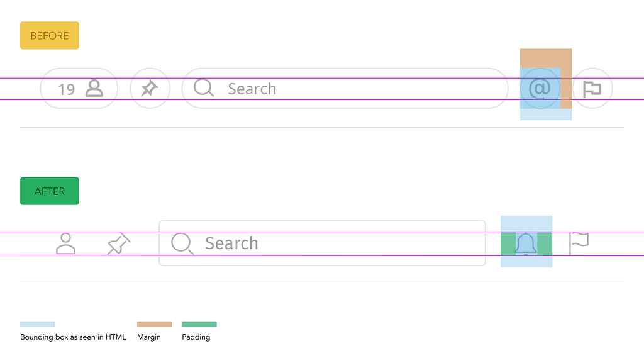
Task: Open the 19 members pill button
Action: coord(79,89)
